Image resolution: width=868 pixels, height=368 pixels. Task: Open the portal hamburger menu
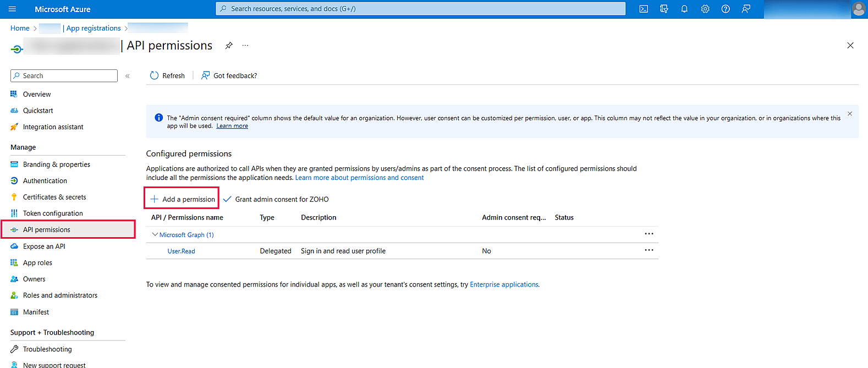coord(12,9)
